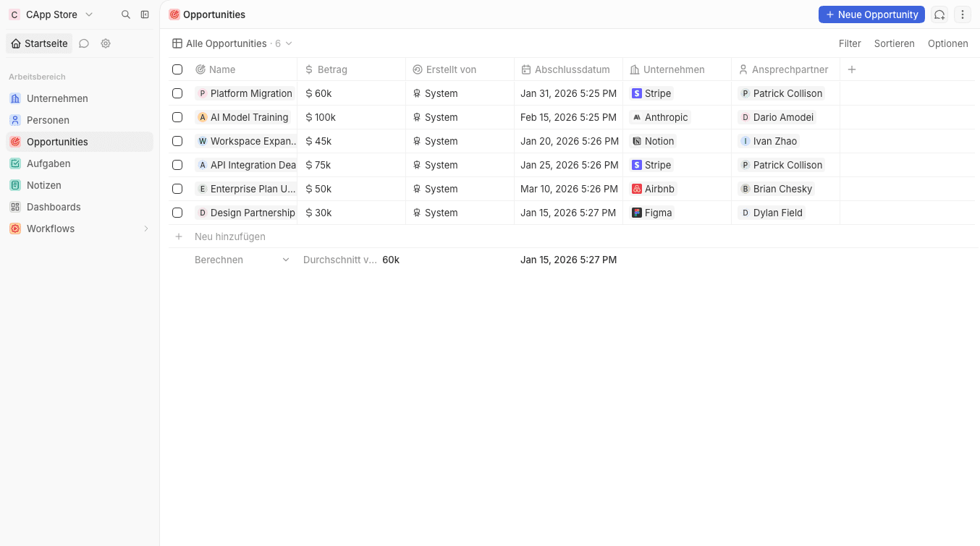Click the Filter button
The width and height of the screenshot is (980, 546).
pyautogui.click(x=850, y=43)
